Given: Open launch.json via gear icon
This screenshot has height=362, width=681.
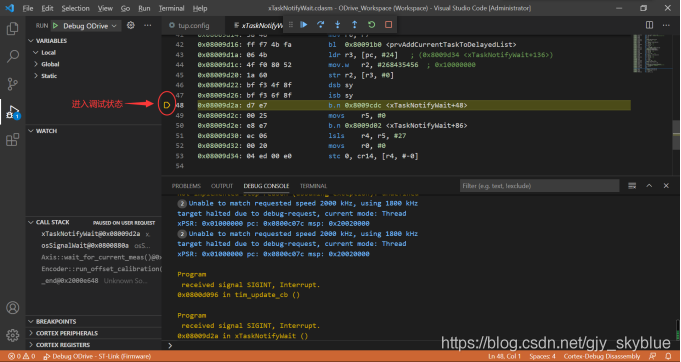Looking at the screenshot, I should [130, 25].
